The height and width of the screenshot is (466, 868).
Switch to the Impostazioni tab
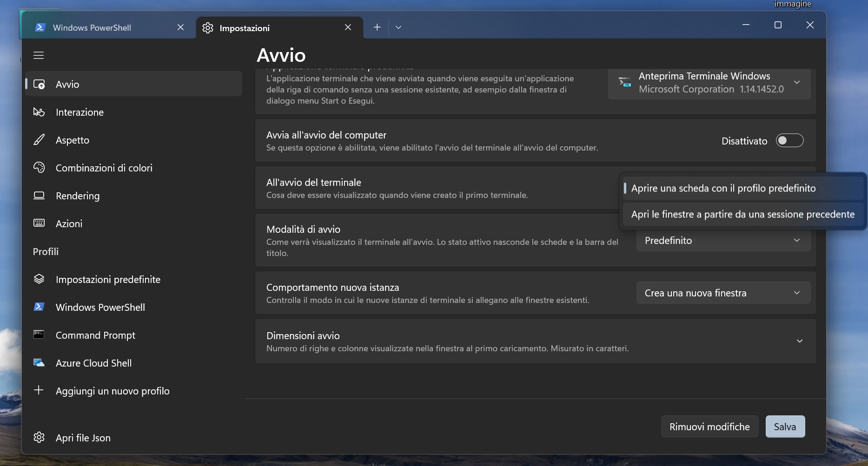click(x=279, y=28)
